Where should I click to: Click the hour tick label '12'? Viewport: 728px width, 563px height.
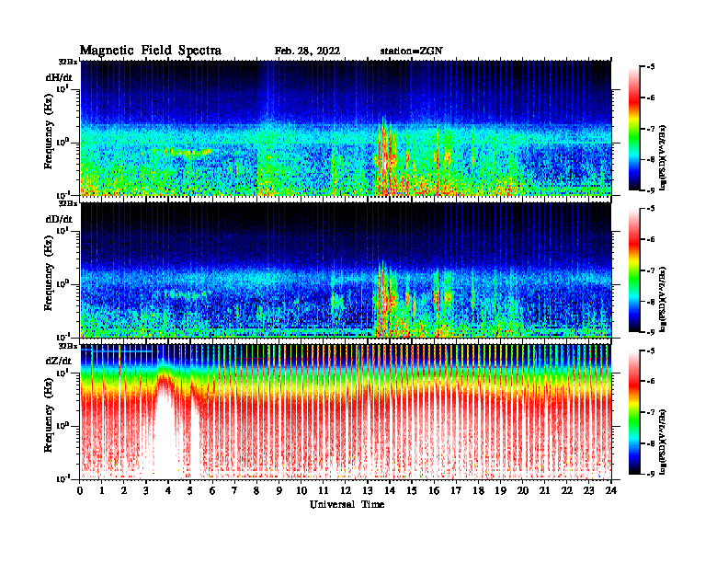[x=346, y=491]
